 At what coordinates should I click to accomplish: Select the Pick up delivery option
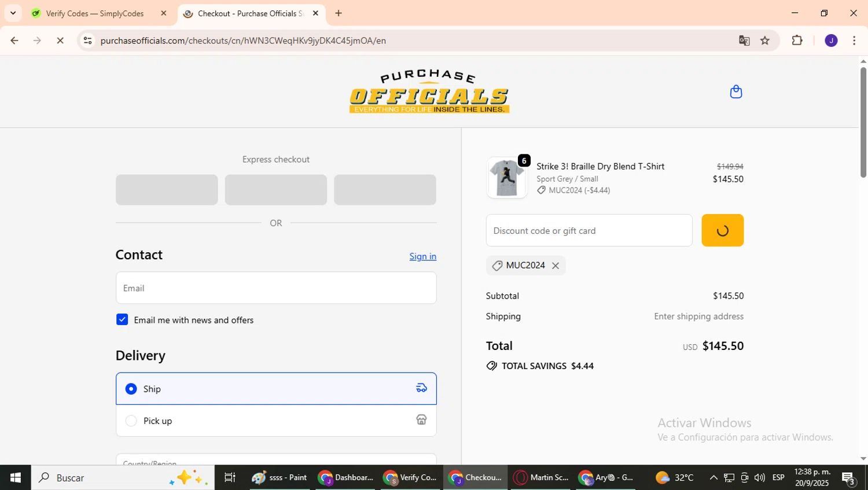[x=276, y=421]
